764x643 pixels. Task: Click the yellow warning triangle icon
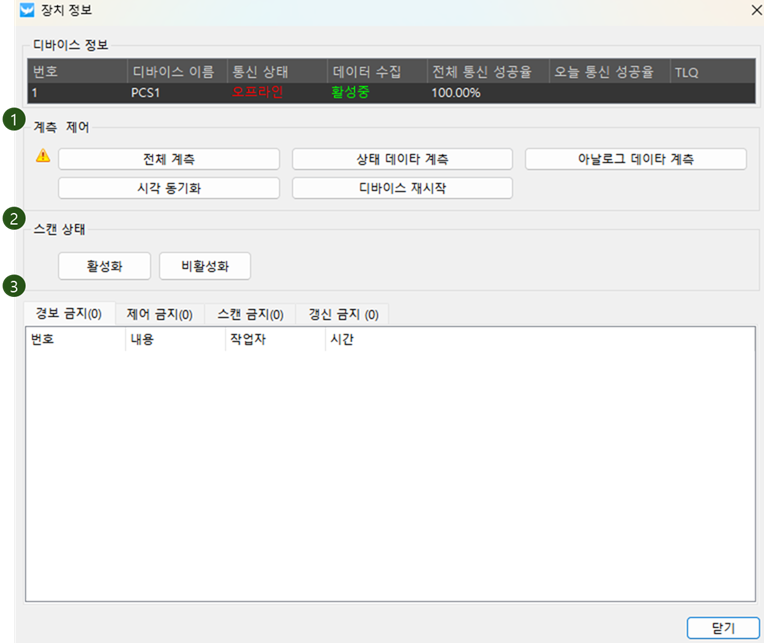[x=43, y=156]
